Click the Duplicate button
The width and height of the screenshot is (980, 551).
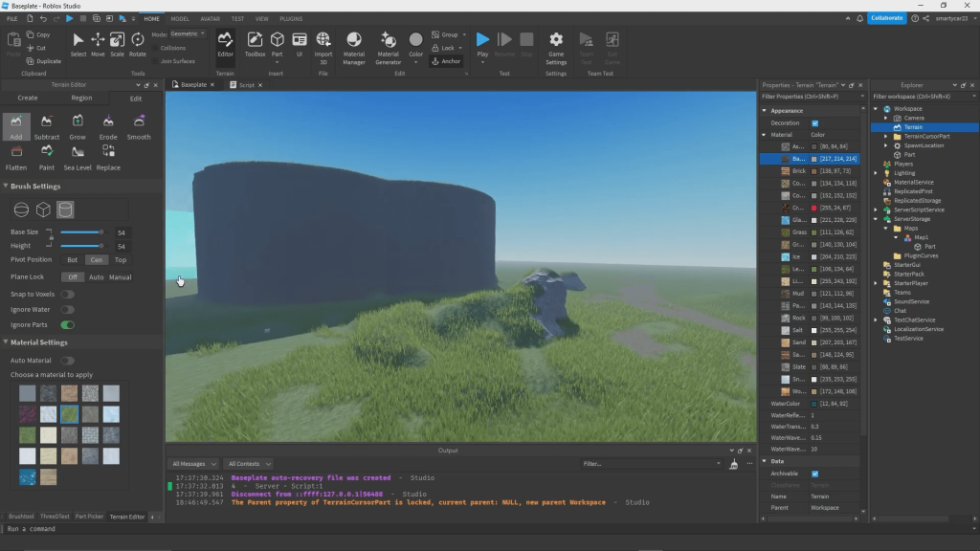coord(44,61)
